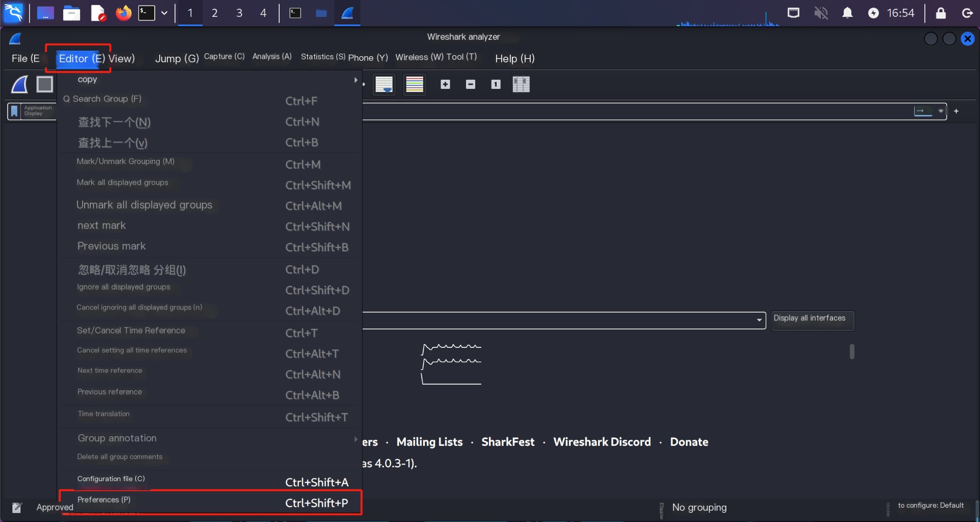Click the colorize packet list toolbar icon
Screen dimensions: 980x522
[414, 84]
